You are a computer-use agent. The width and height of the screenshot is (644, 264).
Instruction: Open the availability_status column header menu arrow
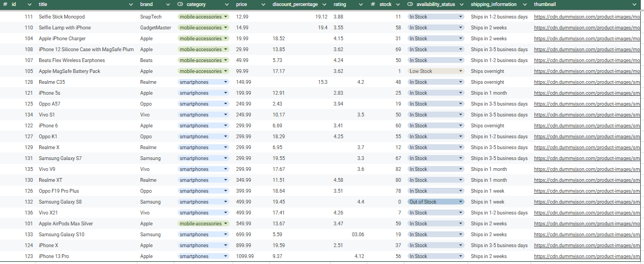click(462, 4)
